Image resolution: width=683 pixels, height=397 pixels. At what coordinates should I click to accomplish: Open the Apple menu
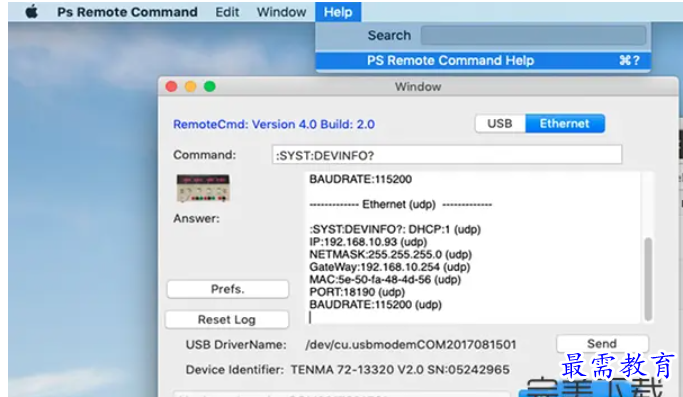coord(31,12)
